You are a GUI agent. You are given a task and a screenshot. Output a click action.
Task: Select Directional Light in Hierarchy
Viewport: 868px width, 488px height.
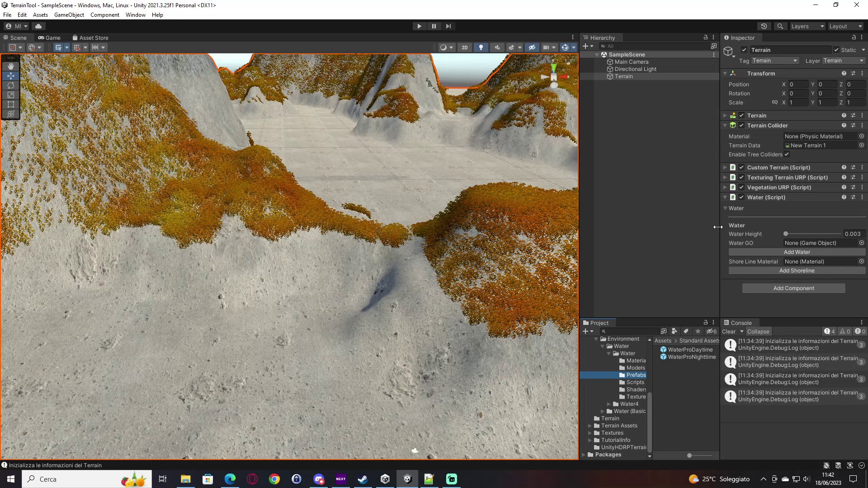[635, 69]
